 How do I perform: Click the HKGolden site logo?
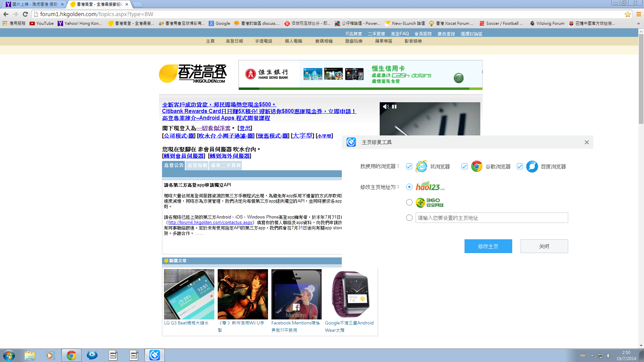point(193,73)
